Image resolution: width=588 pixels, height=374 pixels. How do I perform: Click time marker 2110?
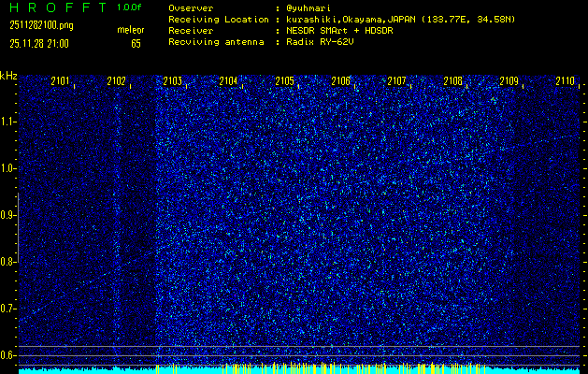[566, 80]
